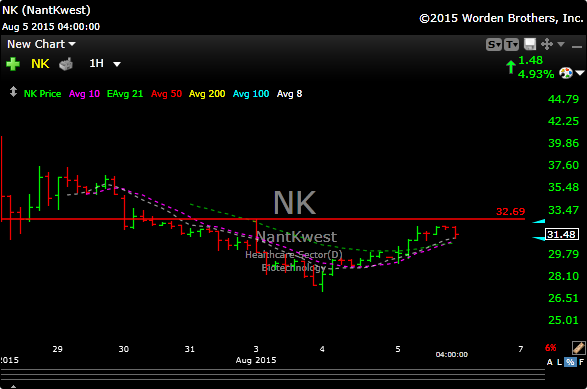Click the green plus add indicator icon
The image size is (587, 389).
click(x=13, y=64)
